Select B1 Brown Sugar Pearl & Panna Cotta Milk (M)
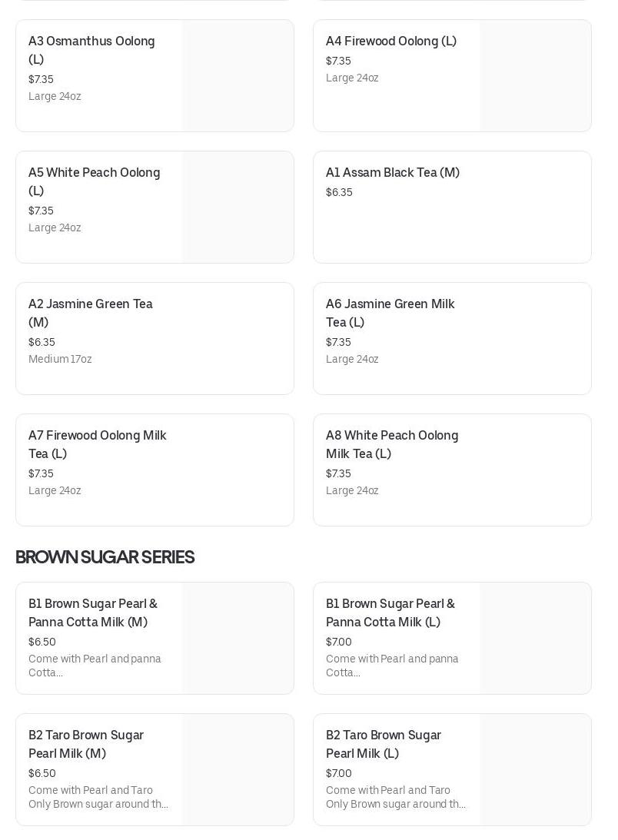618x840 pixels. (93, 613)
